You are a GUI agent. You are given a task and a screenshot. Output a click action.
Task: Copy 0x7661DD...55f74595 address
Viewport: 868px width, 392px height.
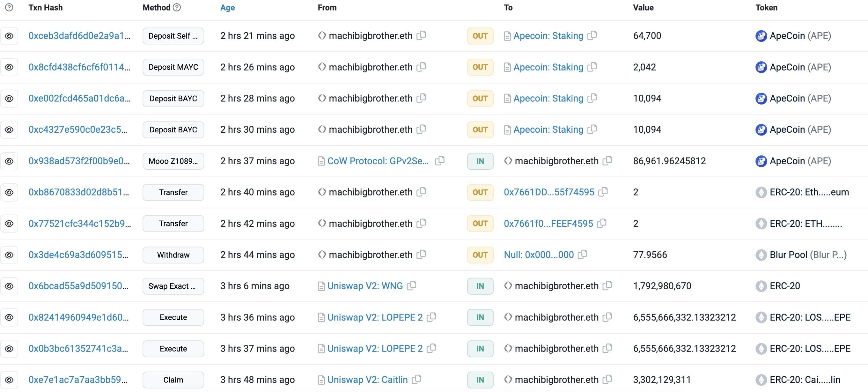click(603, 192)
